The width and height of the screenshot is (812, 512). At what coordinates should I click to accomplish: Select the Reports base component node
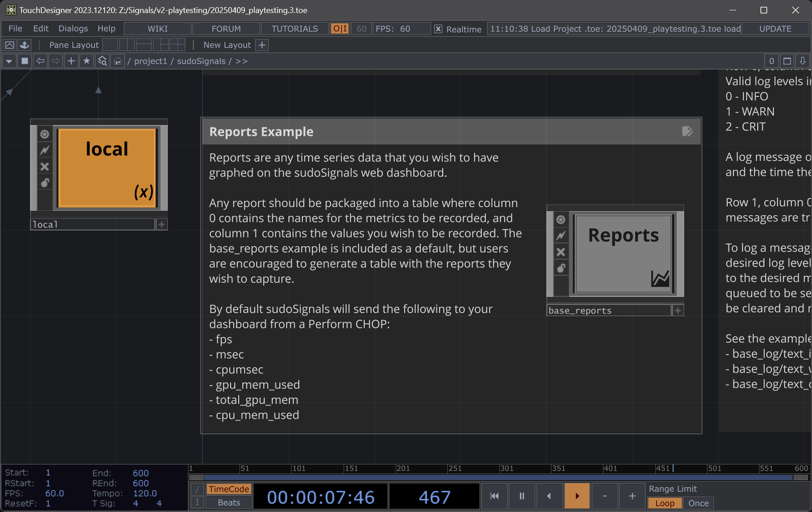[x=624, y=254]
